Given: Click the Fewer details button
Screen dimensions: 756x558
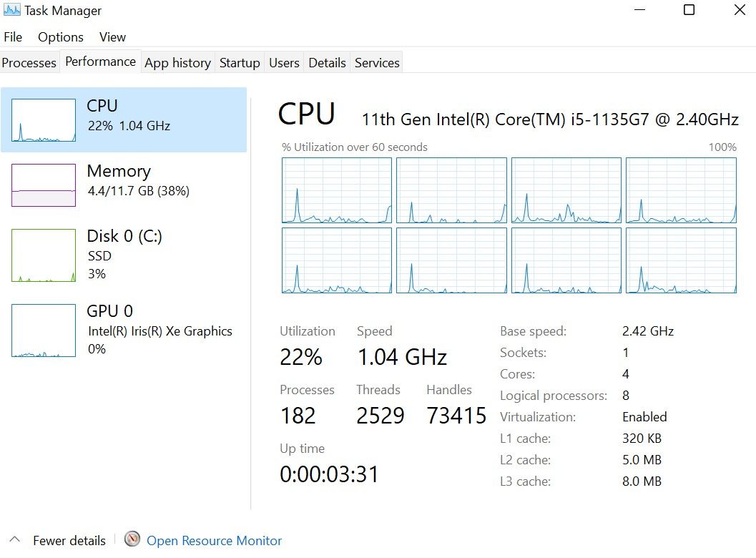Looking at the screenshot, I should tap(69, 540).
